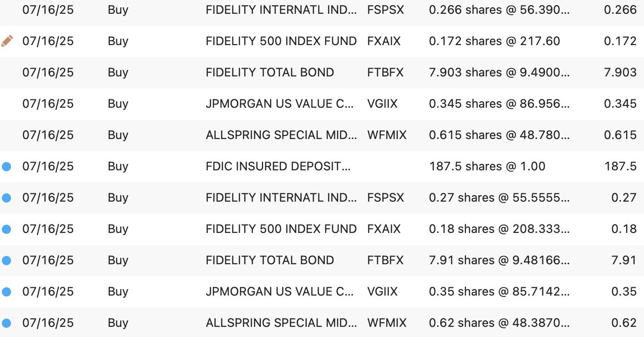This screenshot has width=644, height=337.
Task: Click the WFMIX ticker in 0.62 shares row
Action: pos(387,323)
